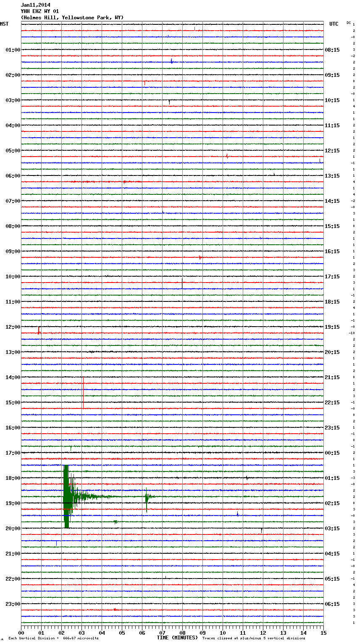357x644 pixels.
Task: Click the DC column header
Action: tap(349, 23)
